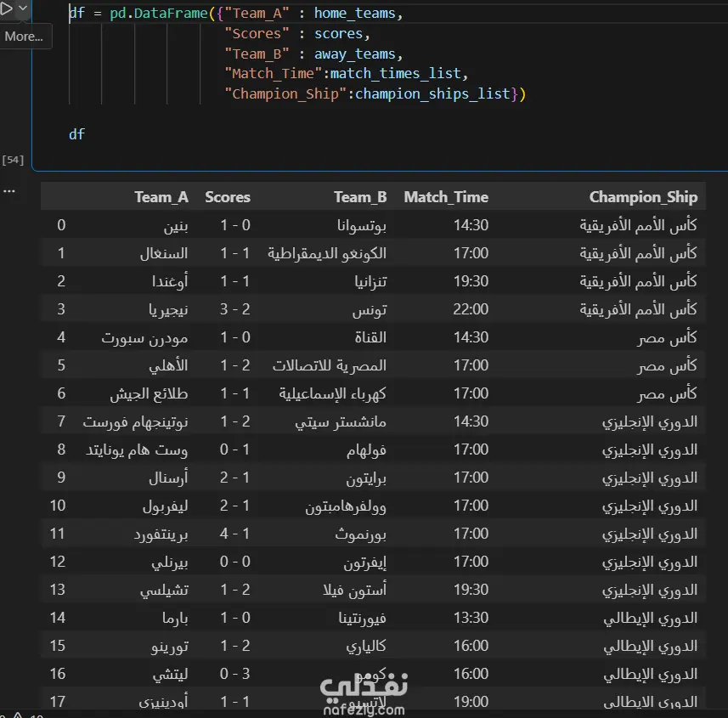Click Team_A cell نيجيريا in row 3
Image resolution: width=728 pixels, height=718 pixels.
[168, 310]
